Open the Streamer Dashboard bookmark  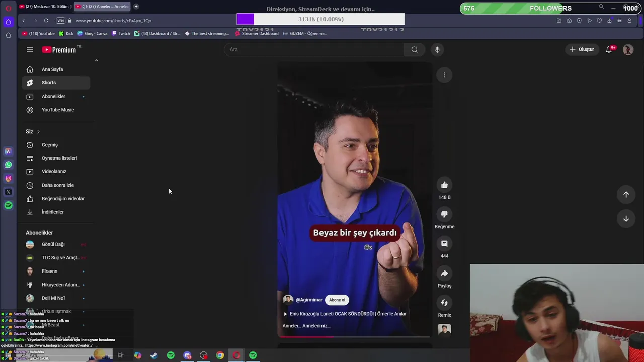[257, 34]
